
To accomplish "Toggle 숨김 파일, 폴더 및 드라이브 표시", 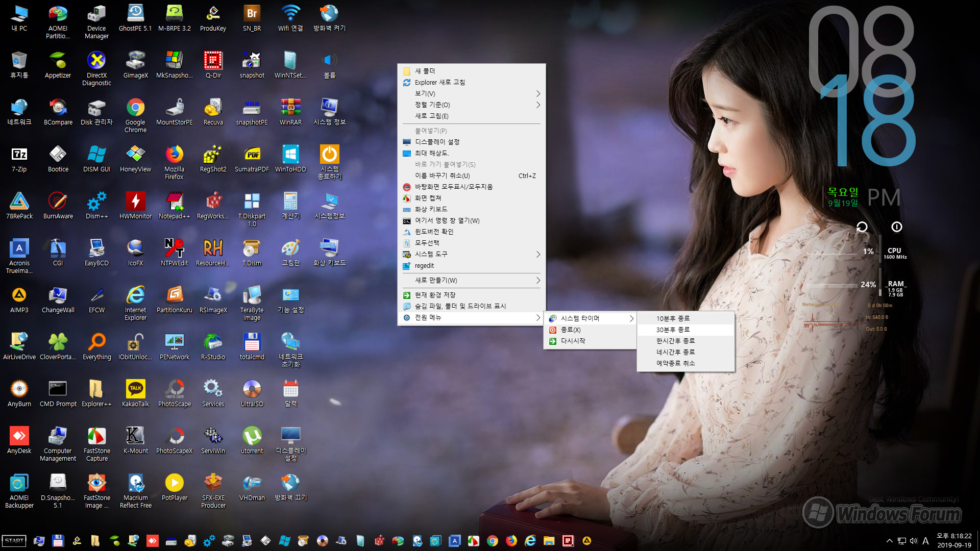I will [471, 306].
